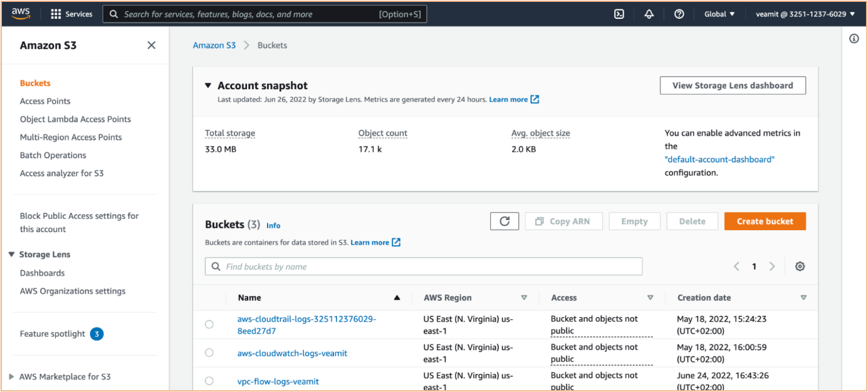Select the aws-cloudtrail-logs bucket radio button
This screenshot has width=868, height=392.
tap(209, 324)
